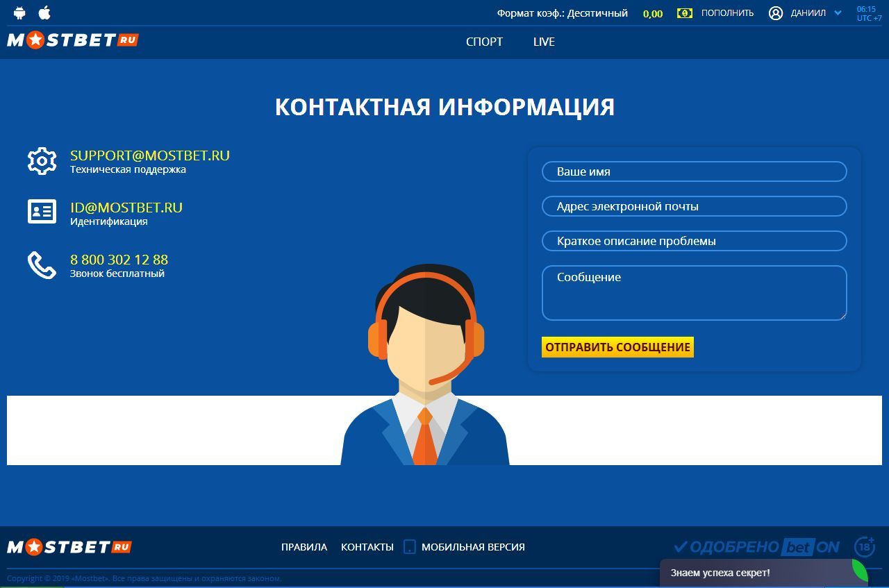Click the deposit wallet icon near ПОПОЛНИТЬ
The width and height of the screenshot is (889, 588).
click(685, 12)
